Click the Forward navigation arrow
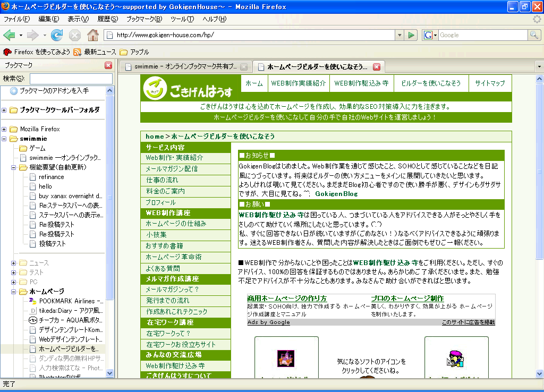 point(32,35)
